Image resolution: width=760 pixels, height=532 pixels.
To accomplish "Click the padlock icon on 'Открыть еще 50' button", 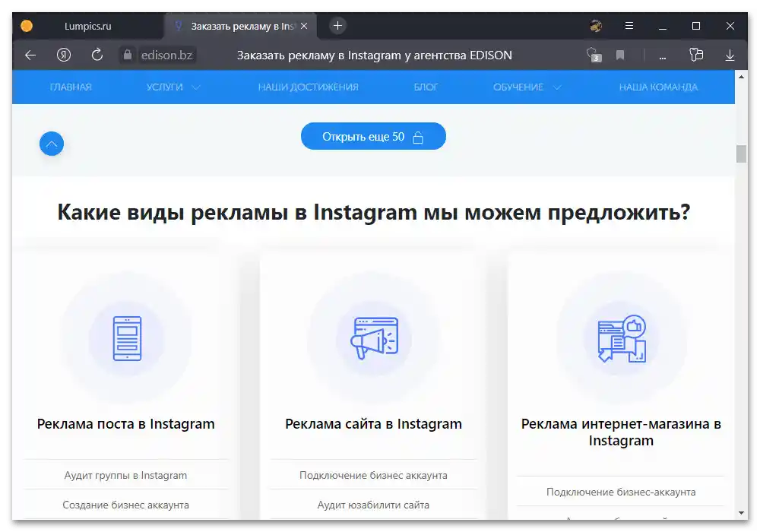I will pos(418,138).
